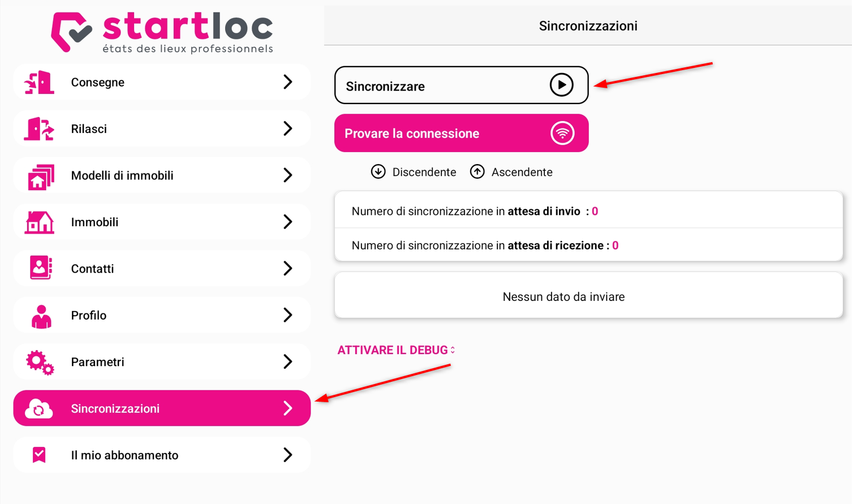The height and width of the screenshot is (504, 852).
Task: Select the Ascendente sort option
Action: click(511, 172)
